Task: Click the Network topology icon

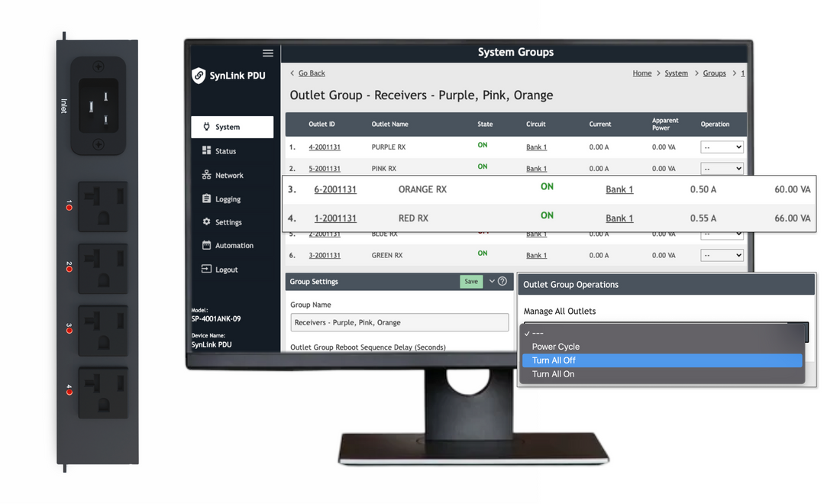Action: (206, 175)
